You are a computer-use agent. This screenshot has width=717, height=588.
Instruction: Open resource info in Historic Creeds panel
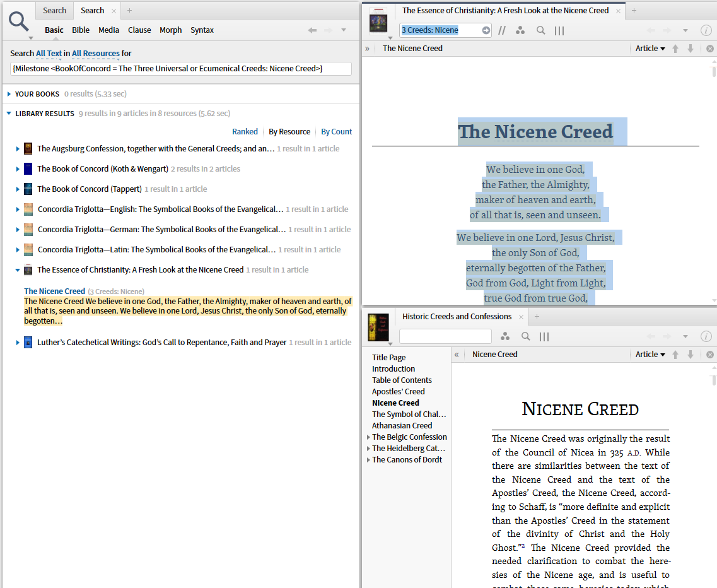click(706, 336)
